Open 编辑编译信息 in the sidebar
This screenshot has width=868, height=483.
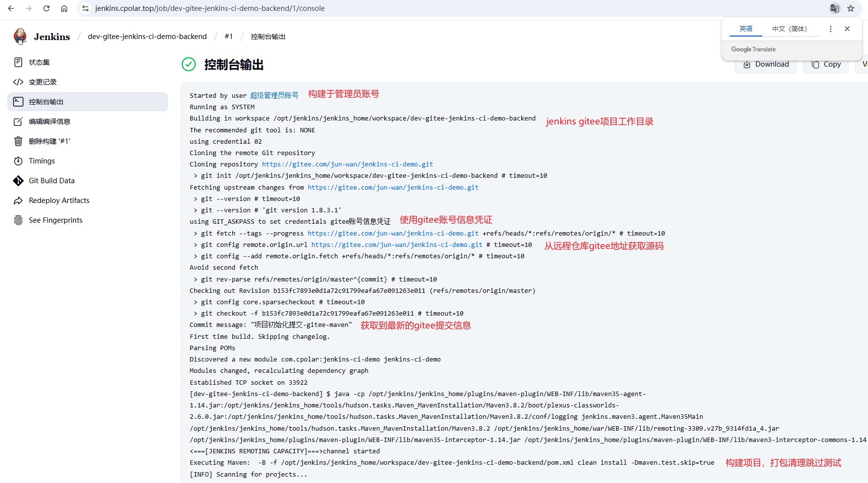coord(88,121)
